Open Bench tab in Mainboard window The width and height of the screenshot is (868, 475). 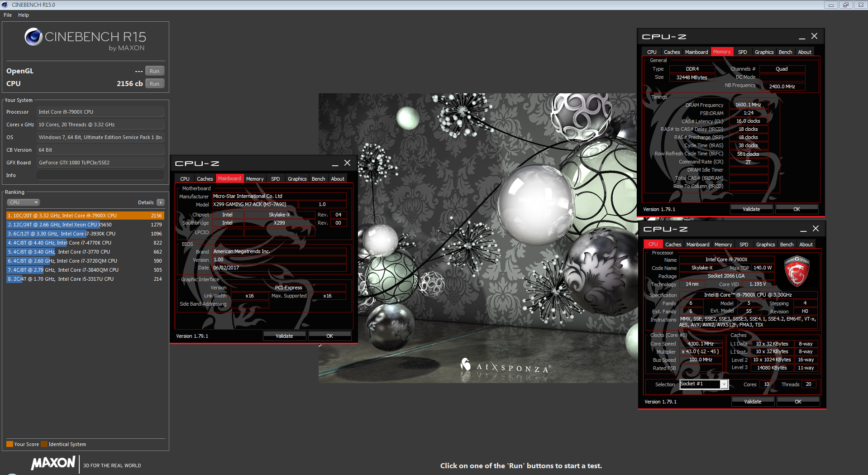[319, 179]
